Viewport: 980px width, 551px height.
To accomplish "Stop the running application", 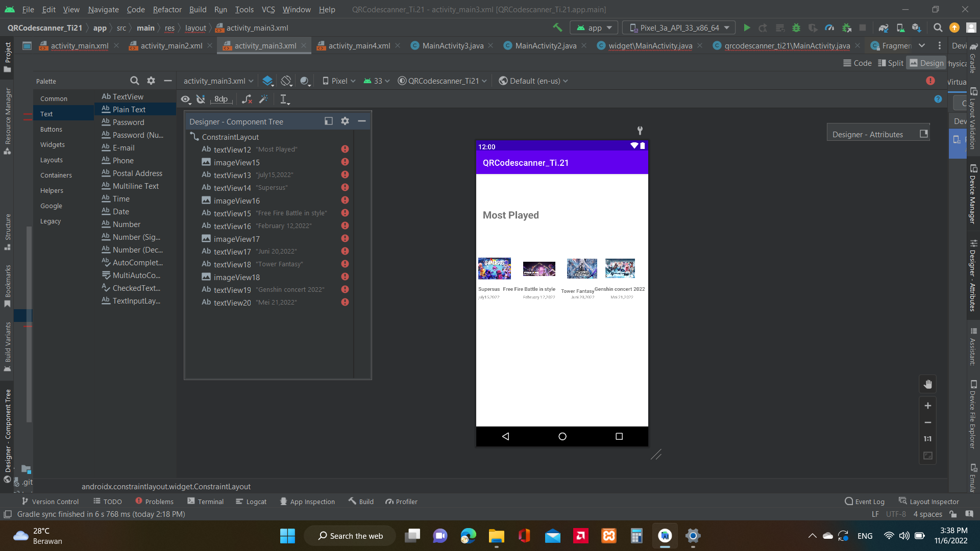I will click(x=863, y=28).
